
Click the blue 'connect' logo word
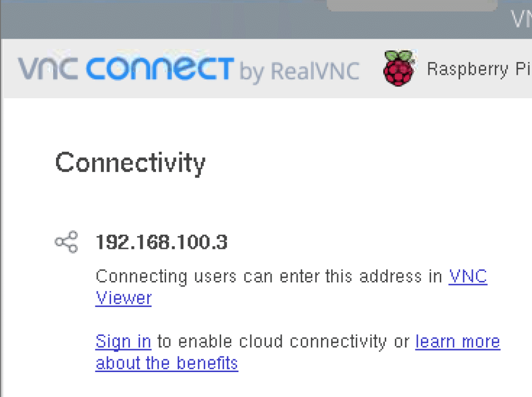point(160,68)
